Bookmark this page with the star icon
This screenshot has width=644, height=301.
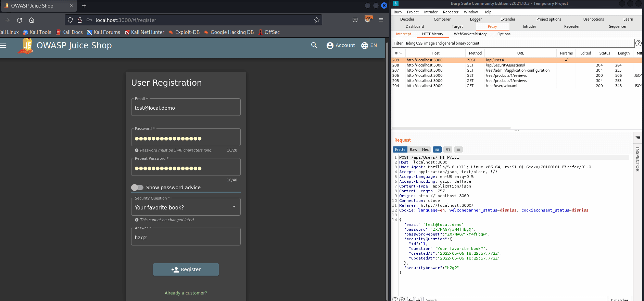(x=317, y=20)
